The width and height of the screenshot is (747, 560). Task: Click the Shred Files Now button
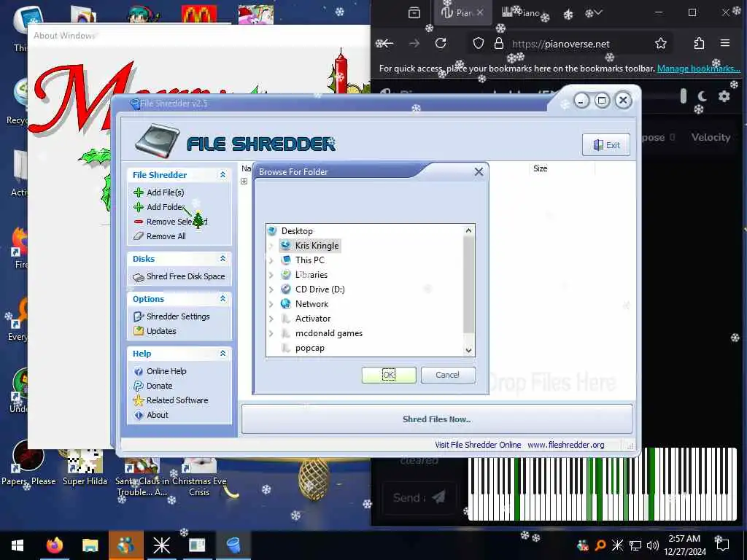pos(436,419)
